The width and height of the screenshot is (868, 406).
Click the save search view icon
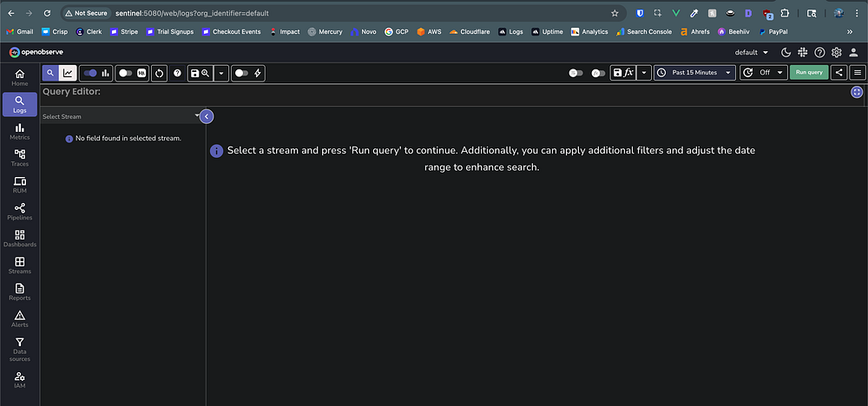click(200, 73)
